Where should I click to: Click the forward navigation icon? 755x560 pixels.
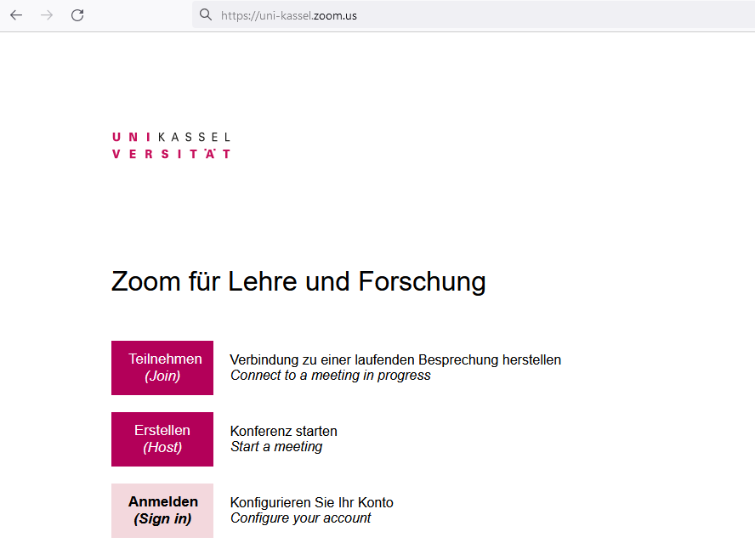(47, 14)
